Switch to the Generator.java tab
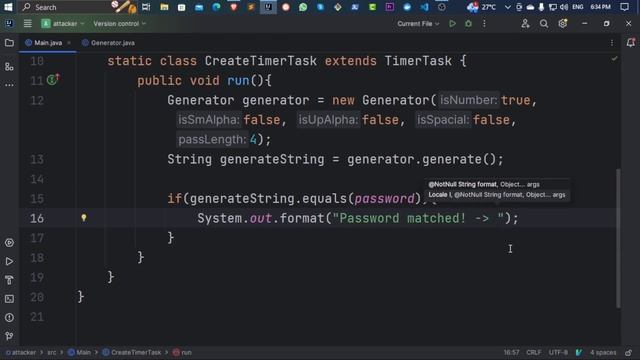The image size is (640, 360). (109, 43)
